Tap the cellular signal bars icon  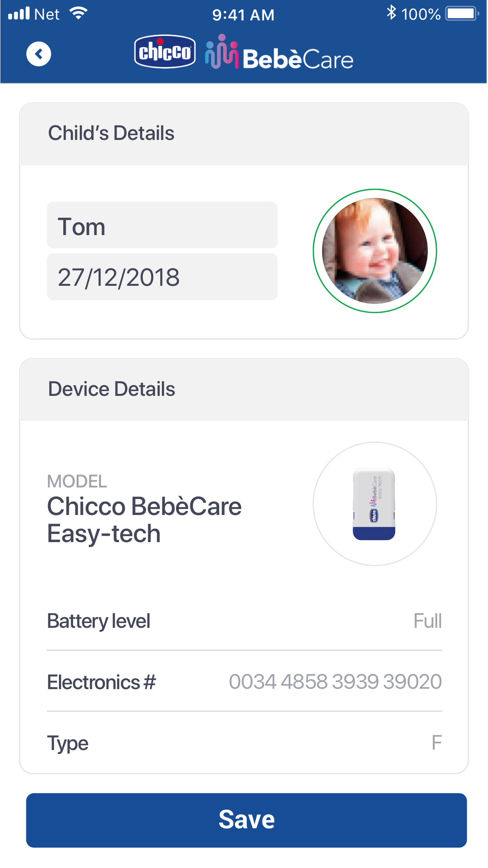point(19,14)
